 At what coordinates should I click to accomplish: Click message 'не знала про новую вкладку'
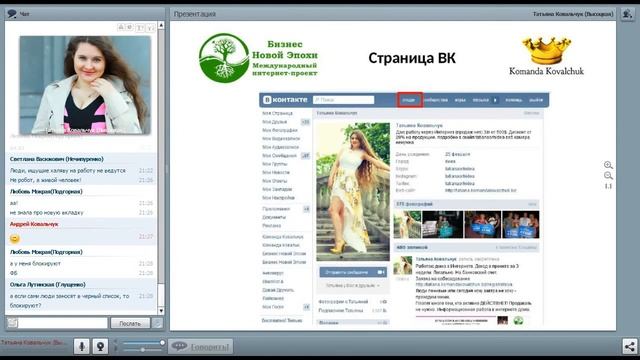pyautogui.click(x=47, y=213)
